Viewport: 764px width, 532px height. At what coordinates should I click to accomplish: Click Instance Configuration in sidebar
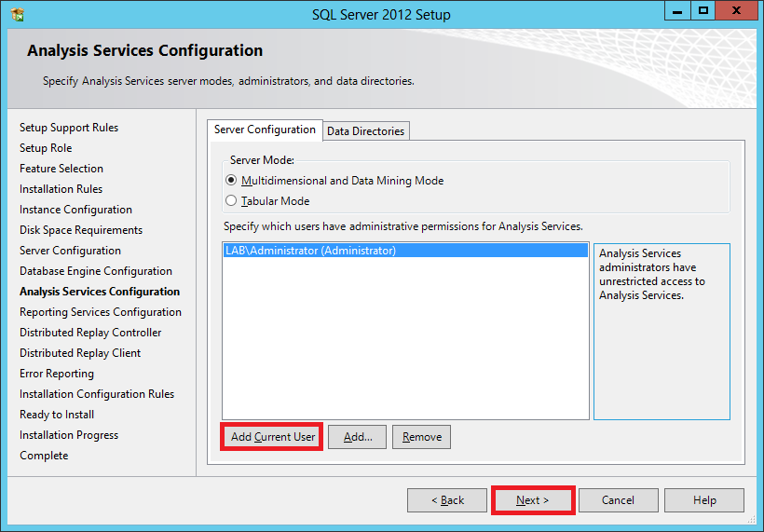tap(75, 210)
